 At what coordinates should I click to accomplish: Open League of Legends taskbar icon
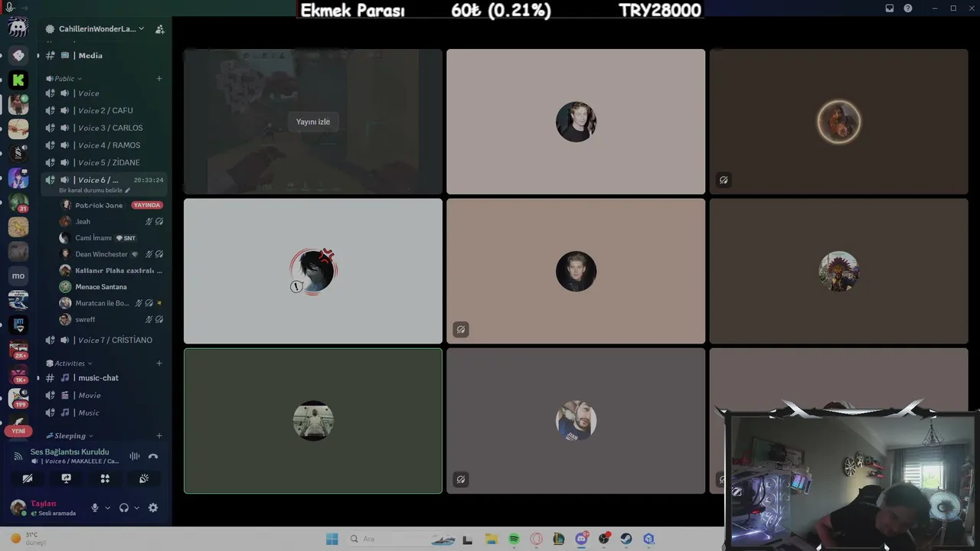[559, 539]
